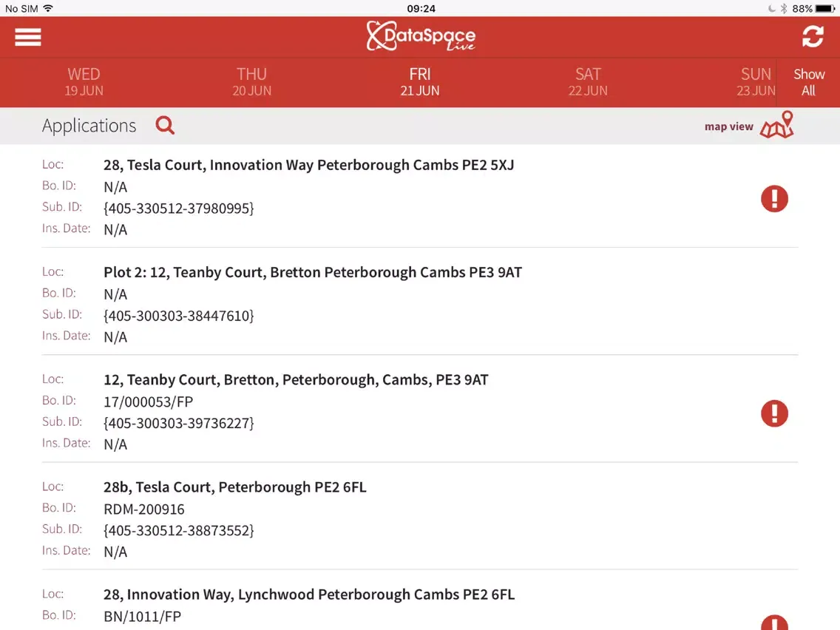Tap alert icon for 17/000053/FP application
Viewport: 840px width, 630px height.
coord(774,413)
